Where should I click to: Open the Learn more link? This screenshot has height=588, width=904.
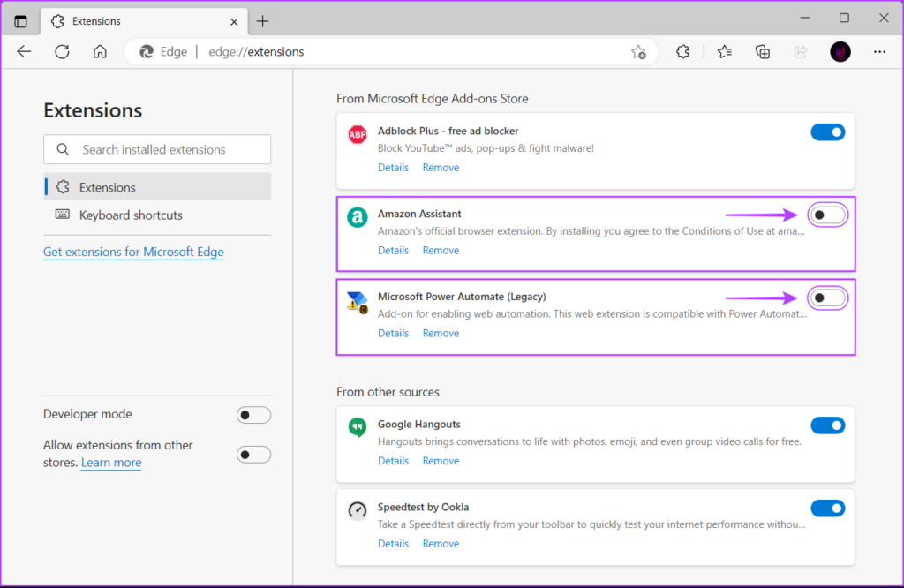[x=111, y=463]
